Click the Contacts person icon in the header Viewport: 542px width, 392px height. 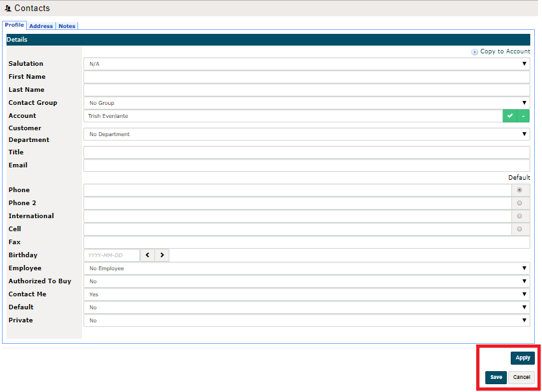tap(8, 8)
